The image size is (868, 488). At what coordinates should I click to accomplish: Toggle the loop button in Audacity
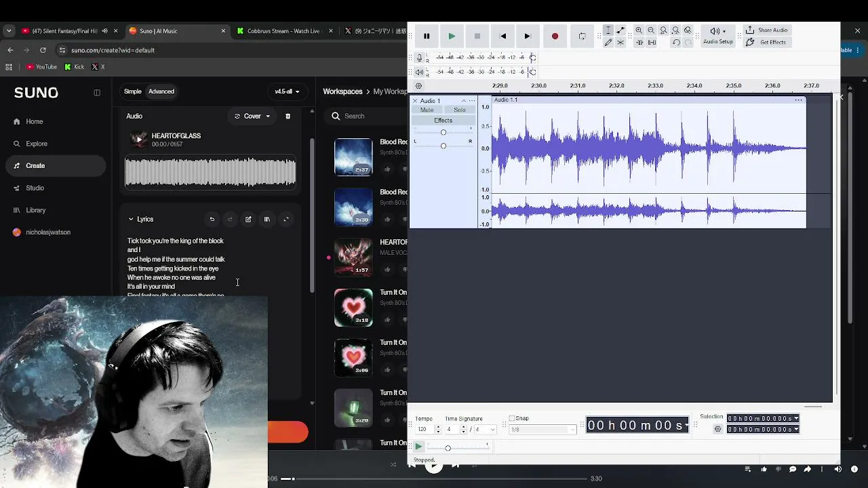click(x=582, y=36)
